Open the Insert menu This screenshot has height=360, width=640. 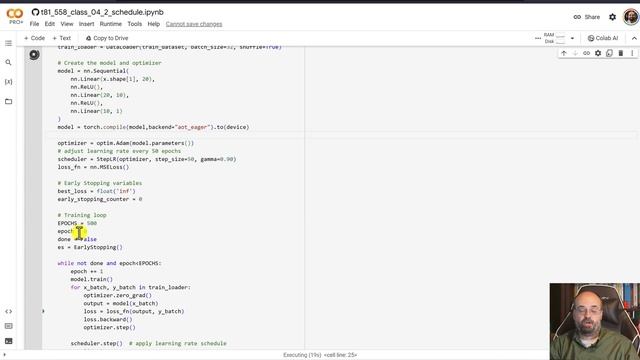tap(87, 24)
